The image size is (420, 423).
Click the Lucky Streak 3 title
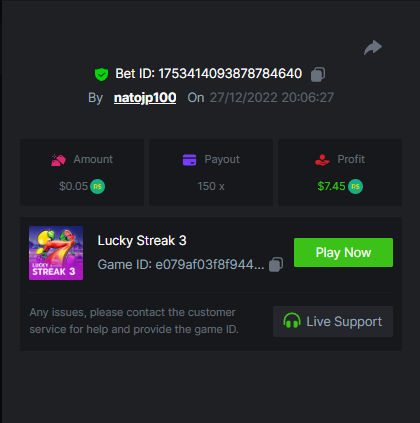(142, 241)
